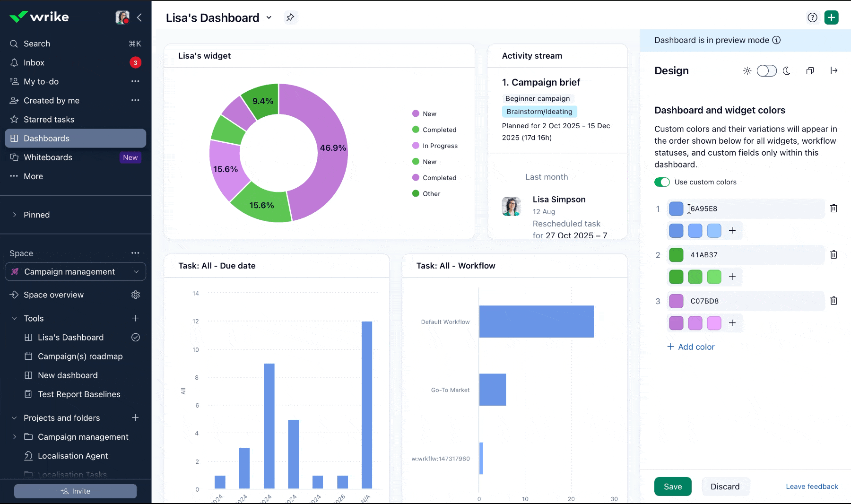Select the dark mode moon icon
The height and width of the screenshot is (504, 851).
tap(787, 71)
